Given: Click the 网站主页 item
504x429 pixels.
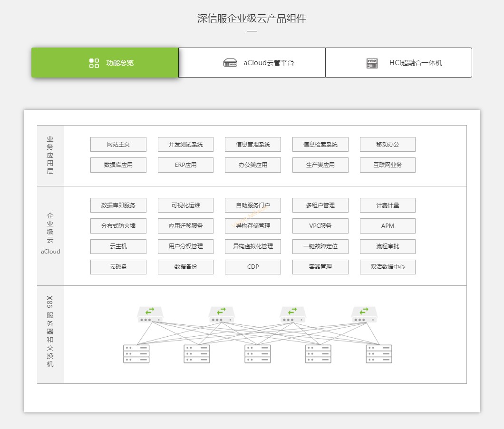Looking at the screenshot, I should tap(118, 144).
